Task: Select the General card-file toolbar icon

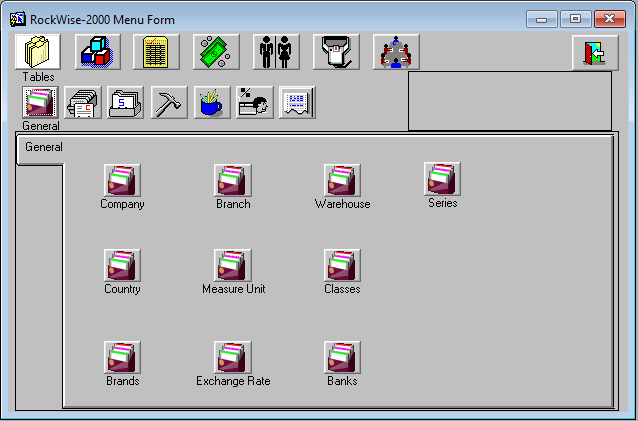Action: click(x=40, y=103)
